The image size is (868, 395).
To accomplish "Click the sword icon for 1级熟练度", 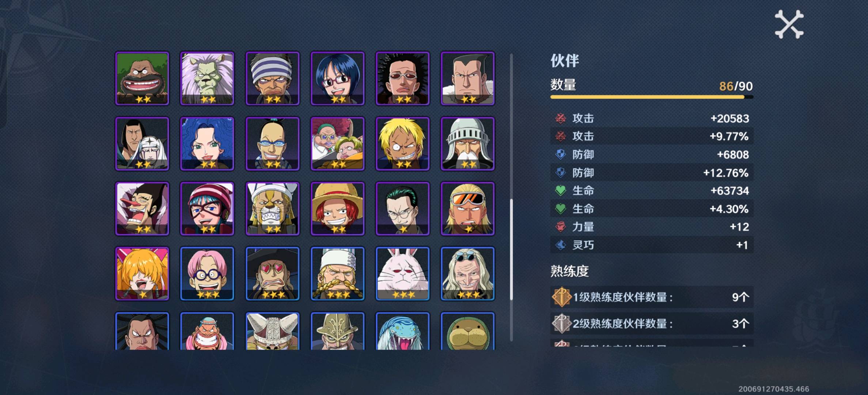I will point(561,297).
